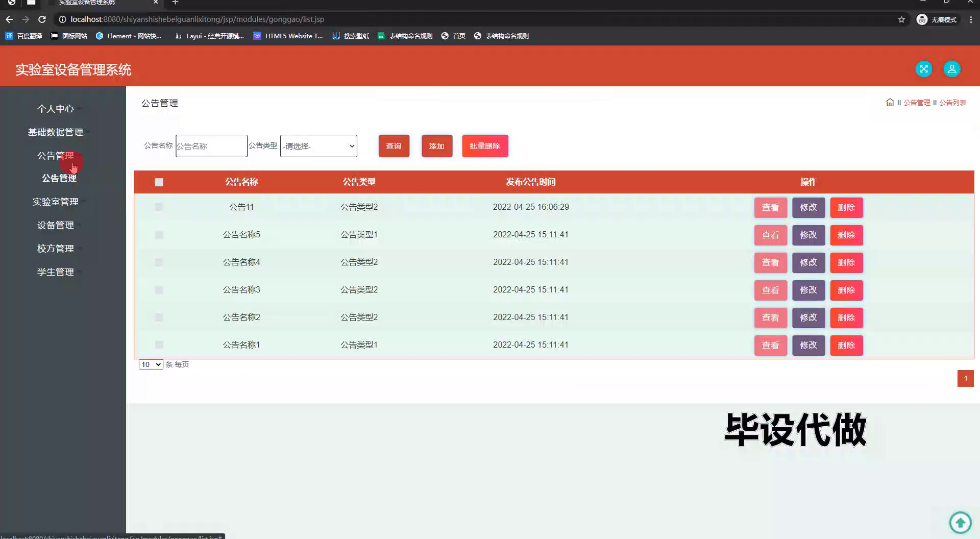This screenshot has width=980, height=539.
Task: Click the 公告类型 column header
Action: (359, 182)
